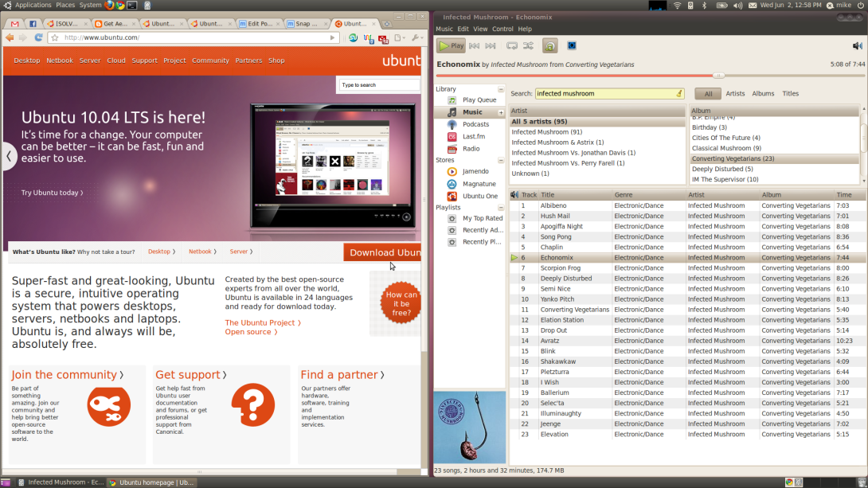Reload the page in the browser
Image resolution: width=868 pixels, height=488 pixels.
pyautogui.click(x=38, y=37)
